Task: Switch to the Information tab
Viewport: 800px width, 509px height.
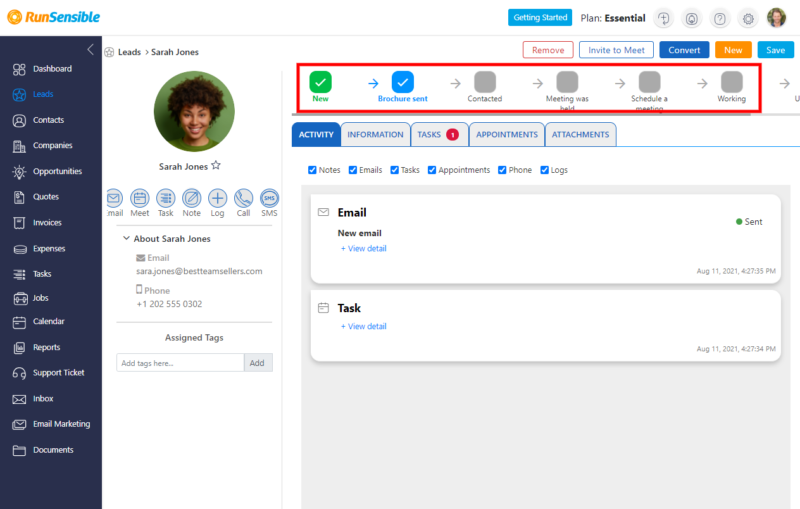Action: click(376, 135)
